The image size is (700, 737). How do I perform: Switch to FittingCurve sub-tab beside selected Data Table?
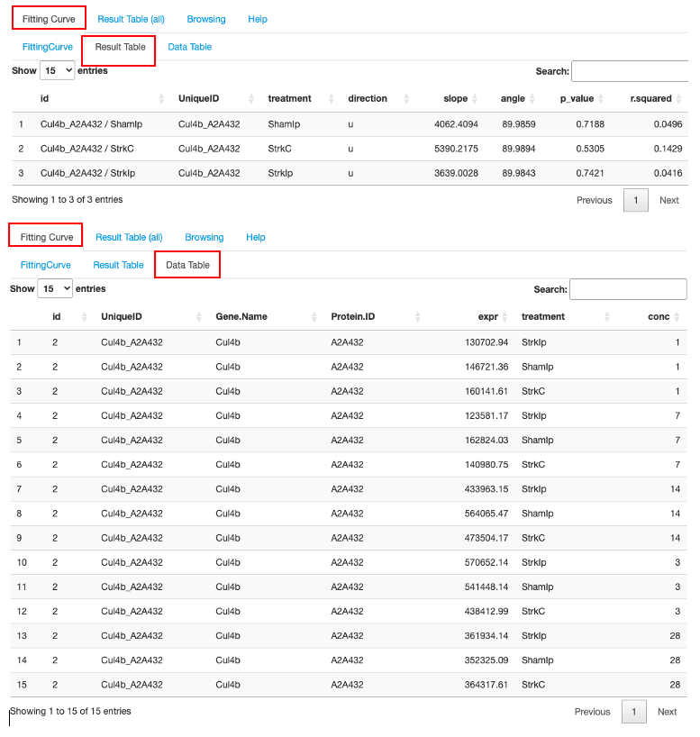(x=46, y=265)
